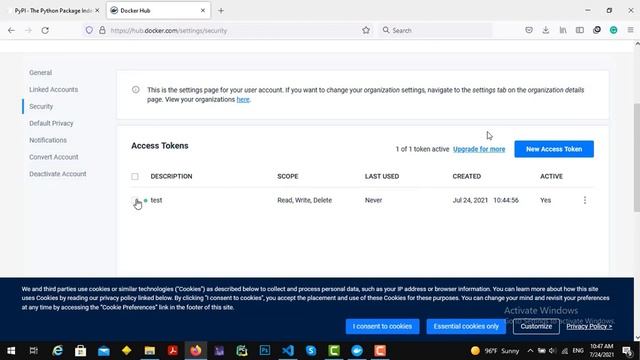Close the PyPI tab

click(97, 11)
